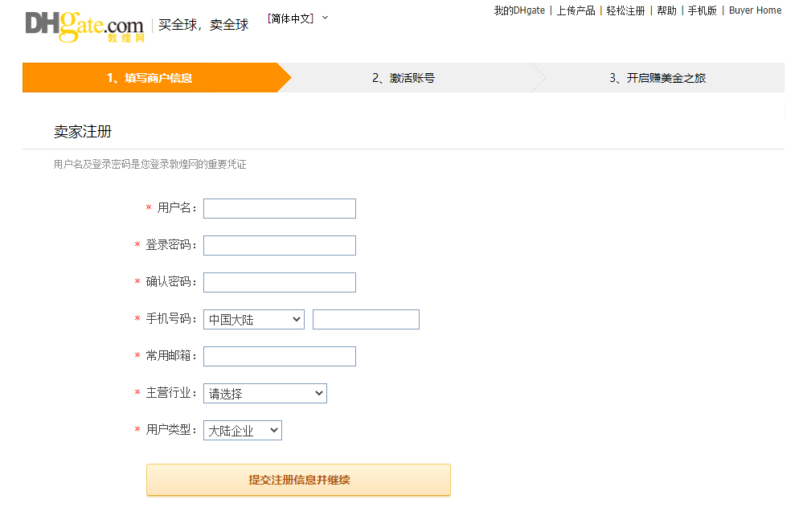803x532 pixels.
Task: Focus the 用户名 username field
Action: (279, 209)
